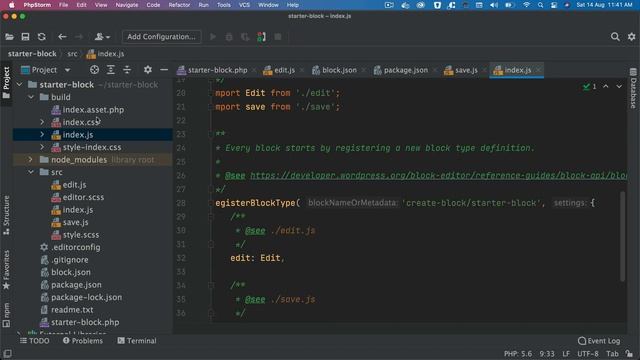640x360 pixels.
Task: Open the TODO tool window
Action: coord(35,341)
